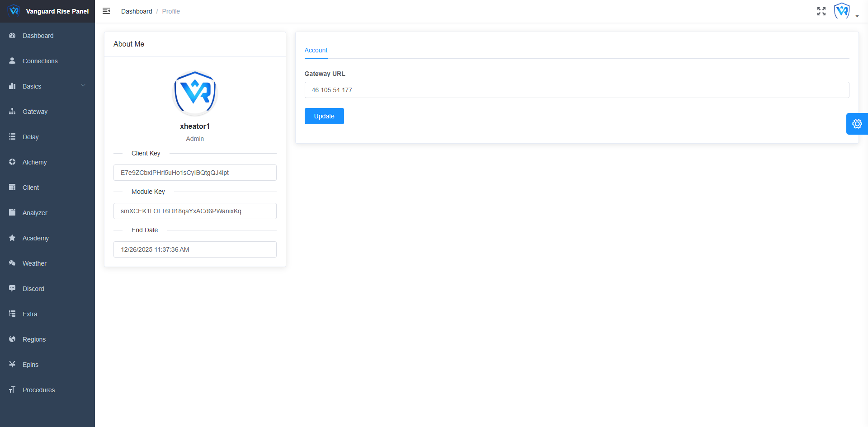The width and height of the screenshot is (868, 427).
Task: Click the Module Key field
Action: click(195, 211)
